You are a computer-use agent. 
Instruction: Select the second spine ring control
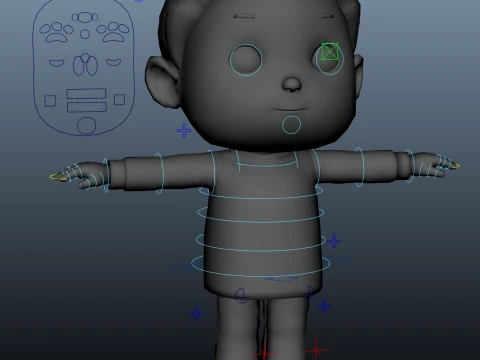click(x=261, y=213)
